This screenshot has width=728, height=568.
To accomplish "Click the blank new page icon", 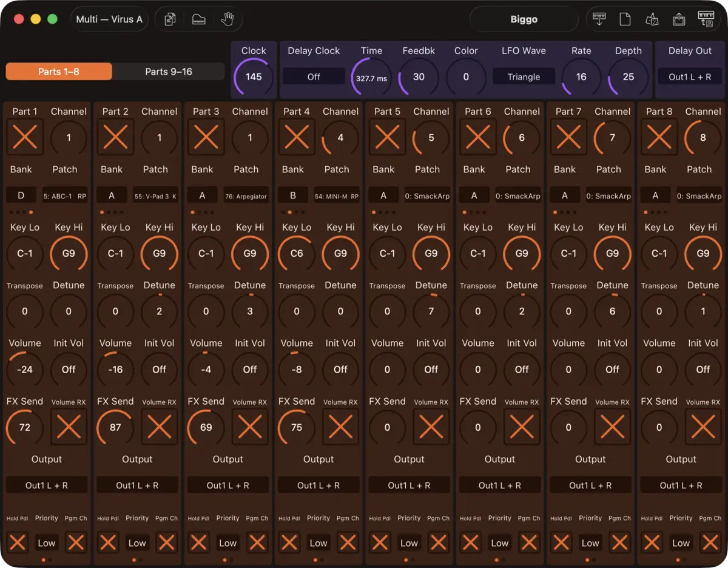I will point(625,19).
